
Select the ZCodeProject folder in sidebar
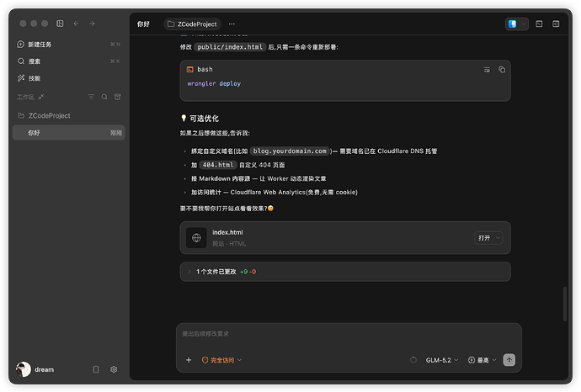pos(68,115)
